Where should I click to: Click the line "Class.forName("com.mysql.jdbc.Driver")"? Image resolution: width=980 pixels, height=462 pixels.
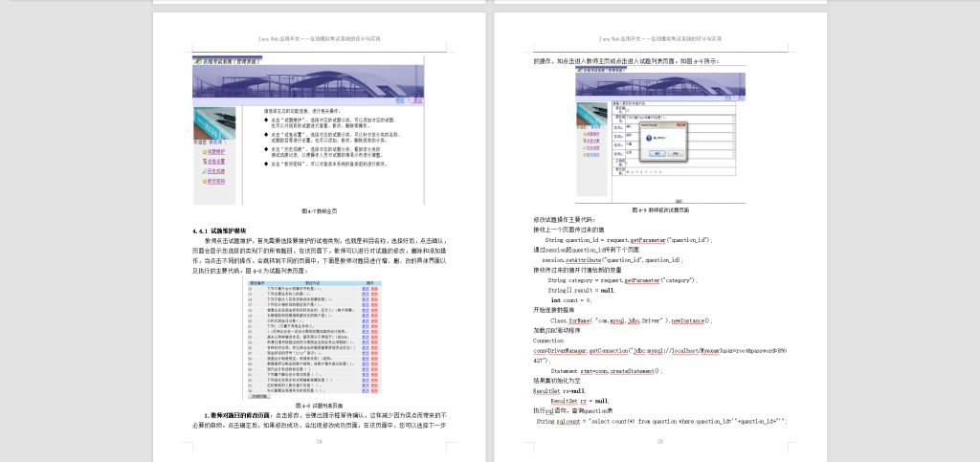[x=632, y=320]
